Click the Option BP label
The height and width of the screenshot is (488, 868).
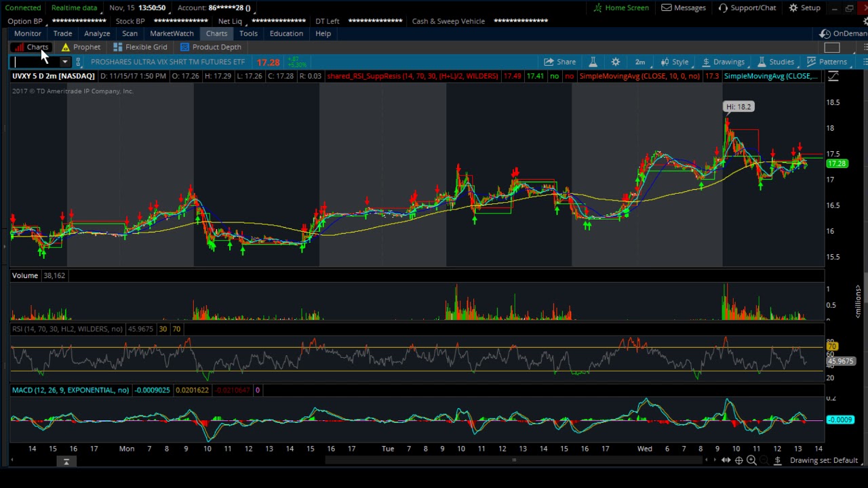click(24, 21)
